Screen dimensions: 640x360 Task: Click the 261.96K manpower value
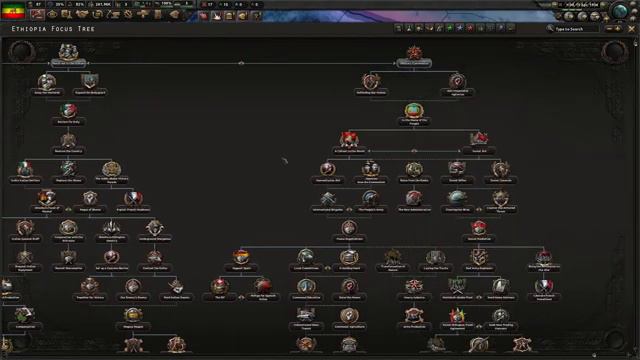[103, 4]
